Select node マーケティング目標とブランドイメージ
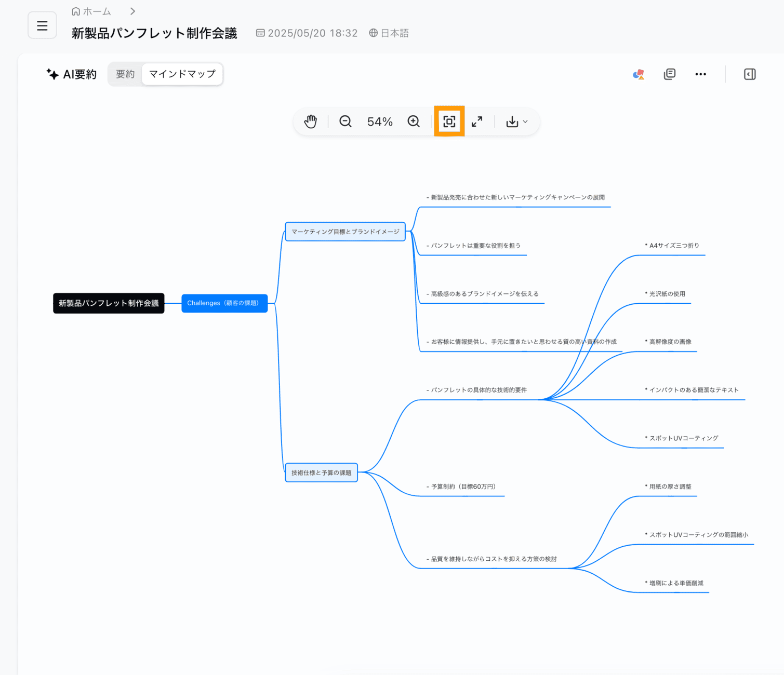Viewport: 784px width, 675px height. pyautogui.click(x=346, y=232)
